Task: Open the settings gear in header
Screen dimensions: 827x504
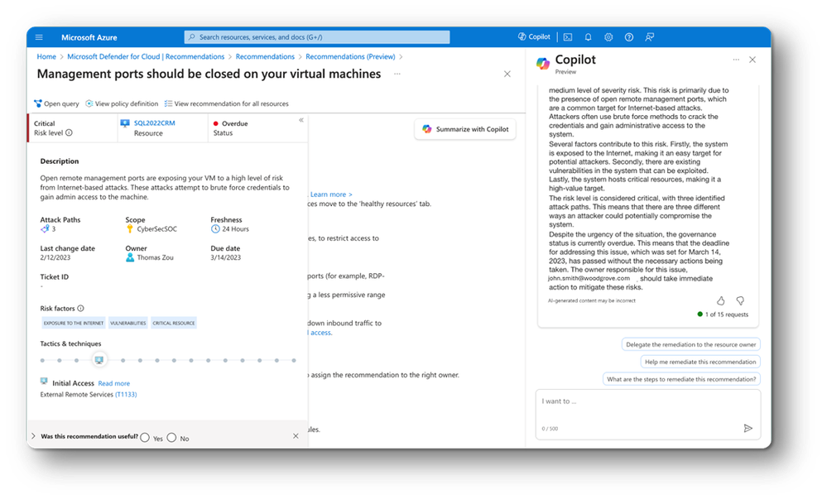Action: (608, 37)
